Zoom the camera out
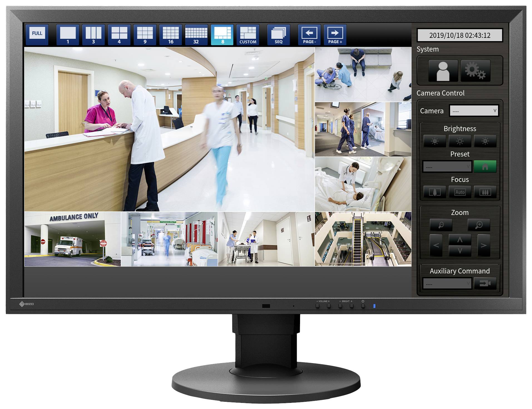The width and height of the screenshot is (532, 409). pos(441,225)
